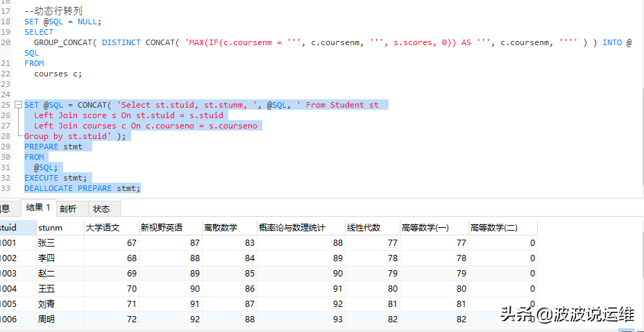Click the 'EXECUTE stmt;' line
This screenshot has width=644, height=332.
point(56,178)
